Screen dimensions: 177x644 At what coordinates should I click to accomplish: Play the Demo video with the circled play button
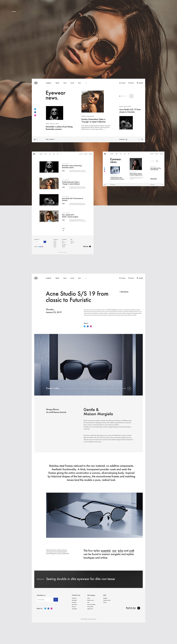(129, 388)
